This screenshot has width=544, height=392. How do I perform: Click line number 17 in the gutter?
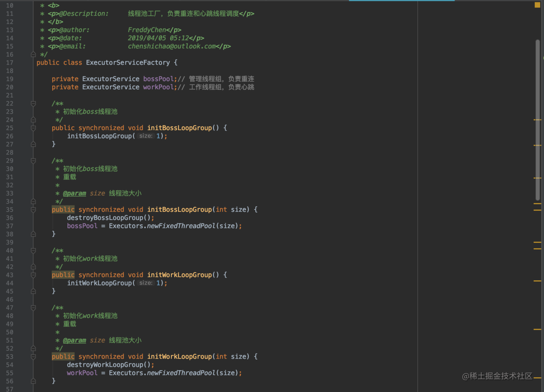9,63
